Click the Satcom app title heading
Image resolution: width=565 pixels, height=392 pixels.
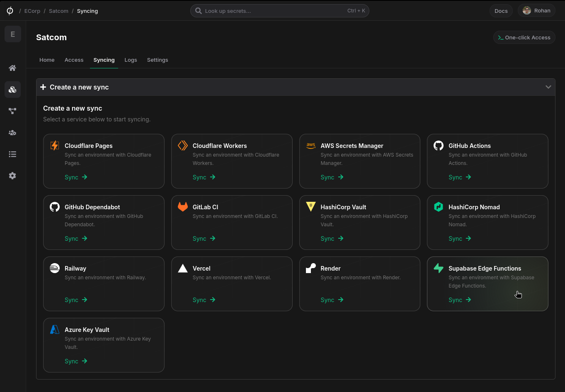[x=51, y=37]
